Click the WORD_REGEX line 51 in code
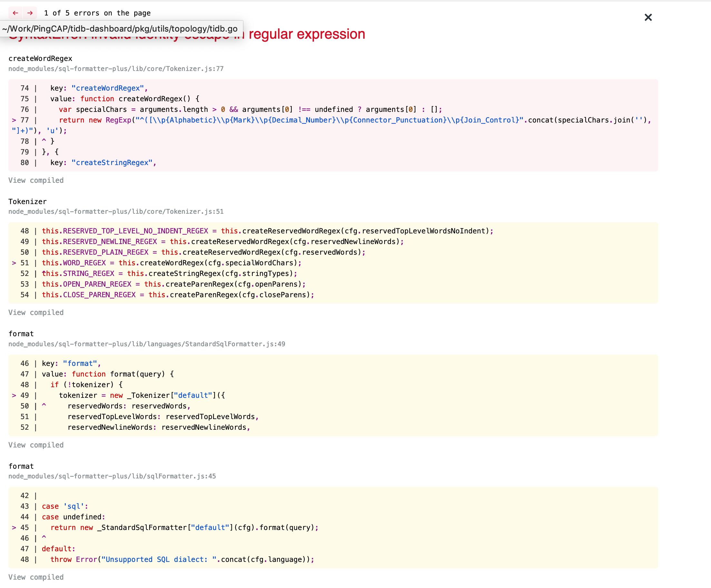 coord(169,262)
